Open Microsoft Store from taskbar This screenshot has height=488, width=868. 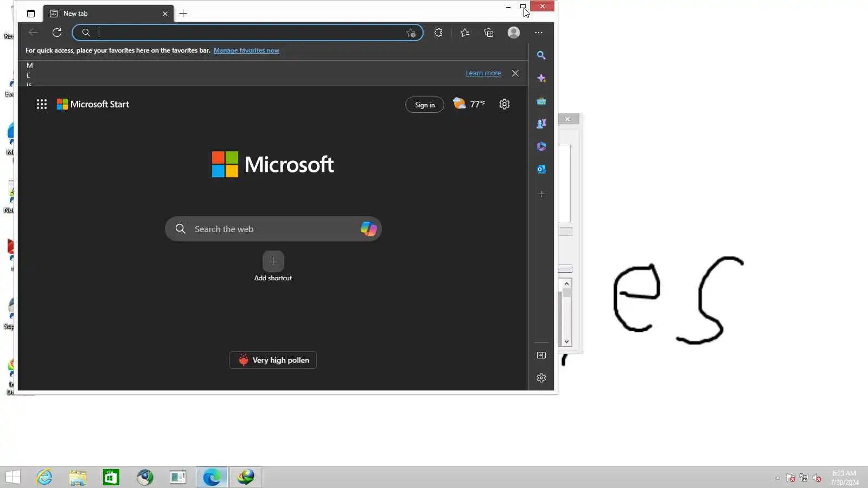[111, 477]
